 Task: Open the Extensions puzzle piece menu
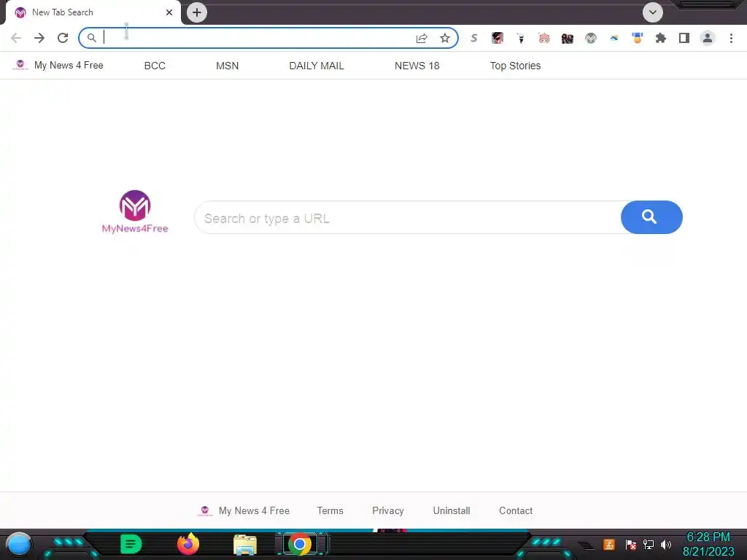point(661,38)
